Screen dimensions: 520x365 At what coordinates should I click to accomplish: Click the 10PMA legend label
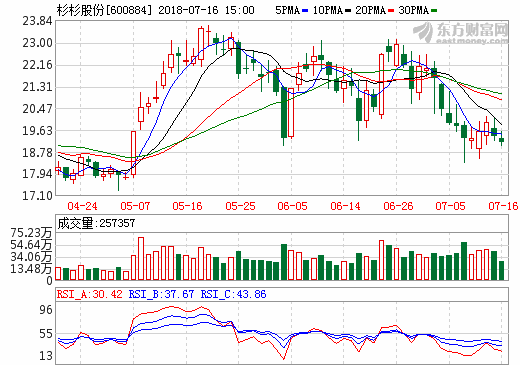pos(328,10)
